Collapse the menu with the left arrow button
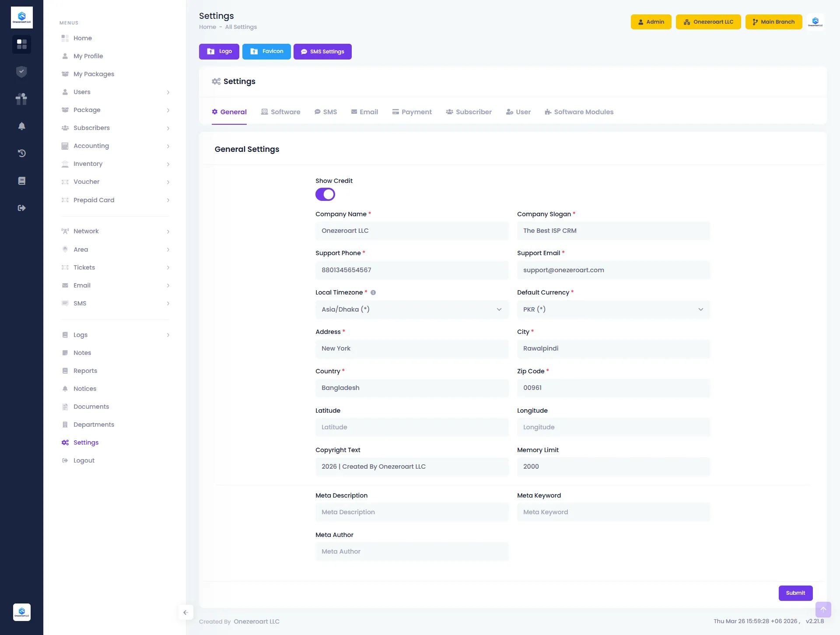The width and height of the screenshot is (840, 635). click(x=185, y=612)
